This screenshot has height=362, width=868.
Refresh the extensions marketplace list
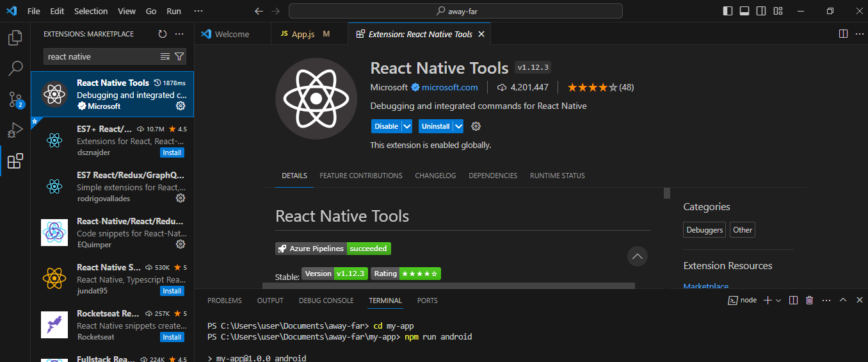(x=163, y=34)
